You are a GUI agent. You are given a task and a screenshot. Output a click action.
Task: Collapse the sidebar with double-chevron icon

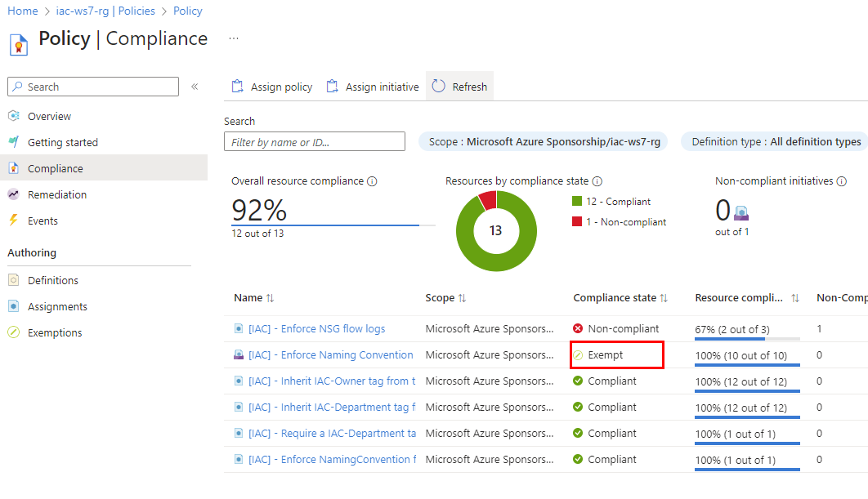(195, 87)
